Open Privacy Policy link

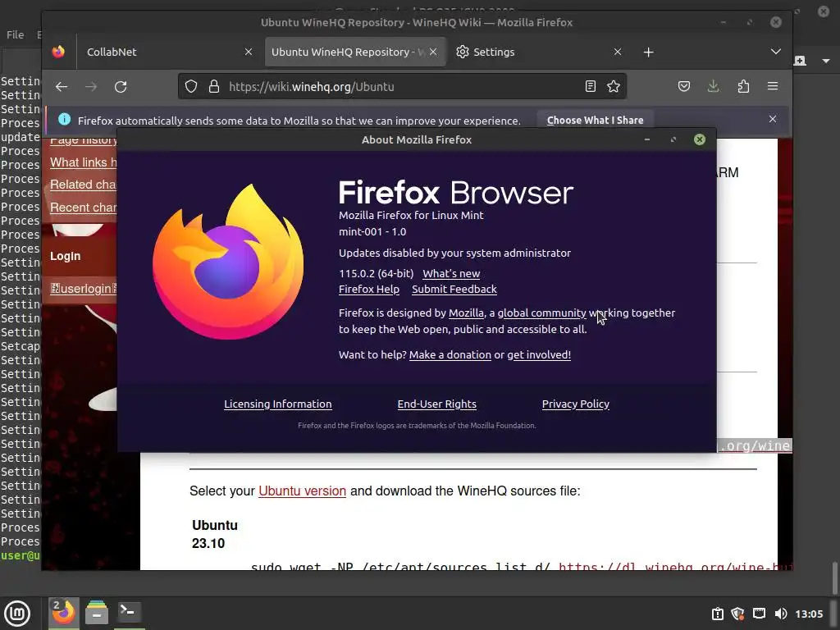[575, 404]
